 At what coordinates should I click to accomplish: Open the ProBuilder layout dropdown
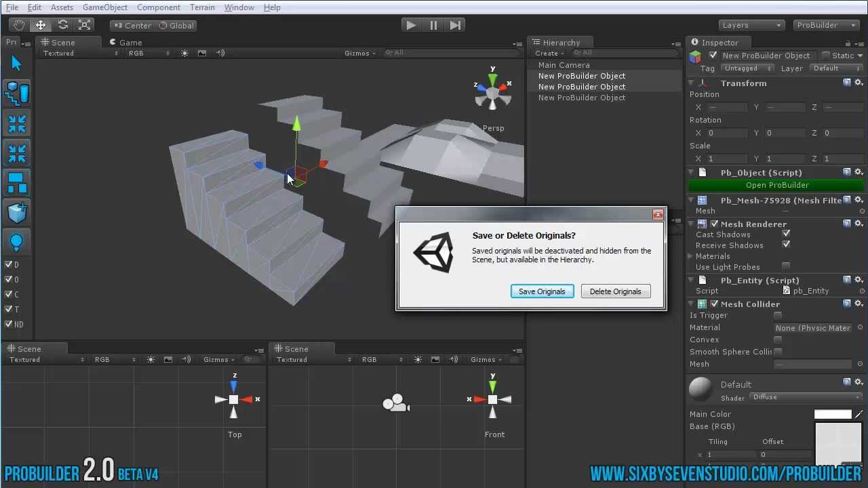[x=827, y=25]
